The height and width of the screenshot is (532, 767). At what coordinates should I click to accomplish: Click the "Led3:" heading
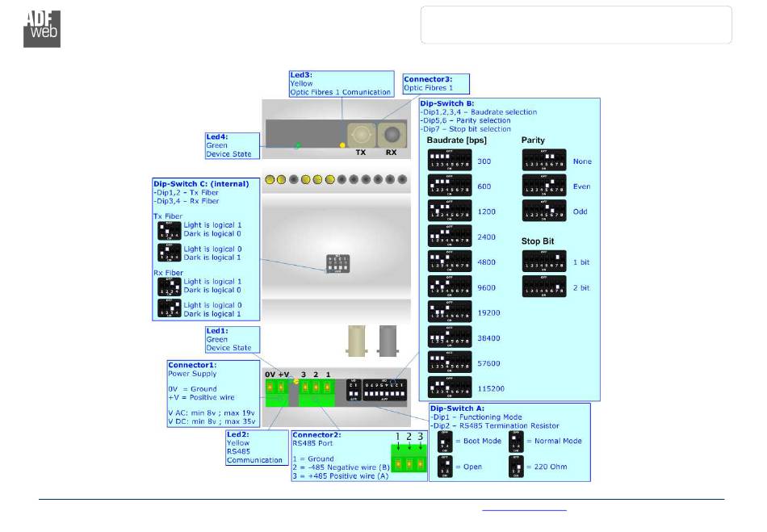301,75
